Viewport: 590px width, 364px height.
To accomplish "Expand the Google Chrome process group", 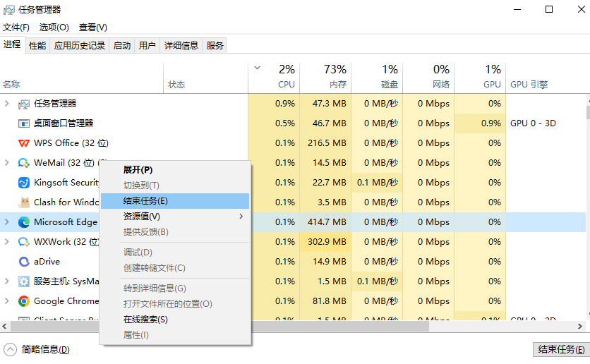I will click(x=7, y=301).
